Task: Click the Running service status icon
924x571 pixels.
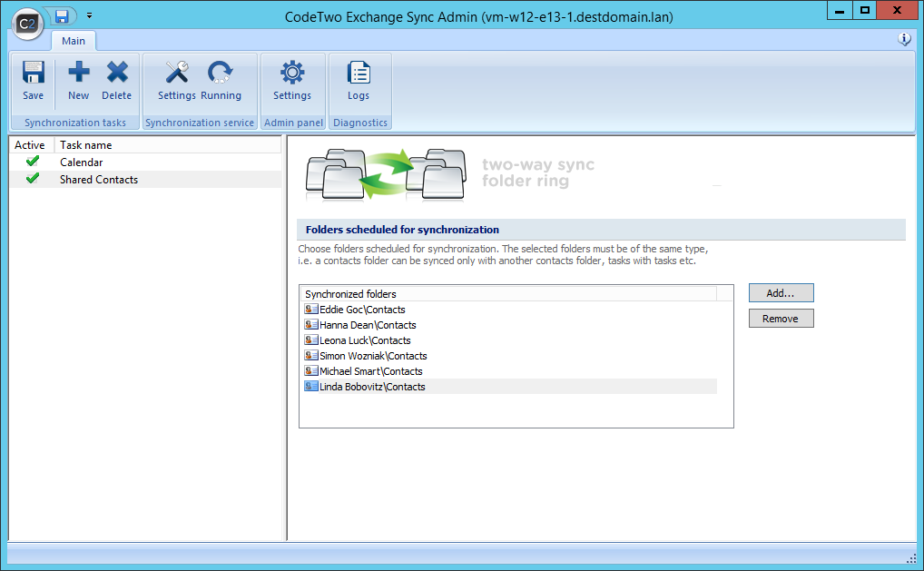Action: click(221, 73)
